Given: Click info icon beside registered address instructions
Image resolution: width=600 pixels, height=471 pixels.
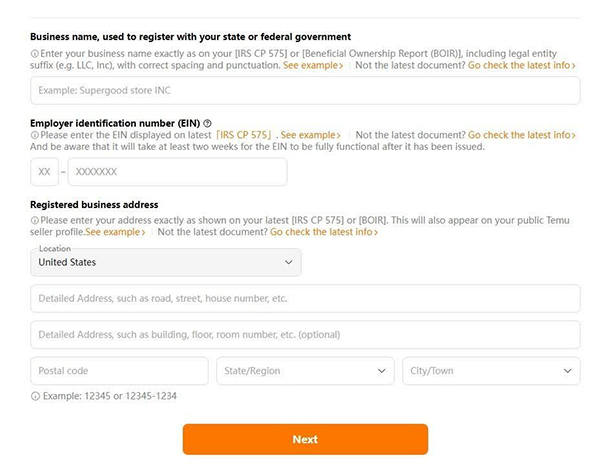Looking at the screenshot, I should [x=35, y=219].
